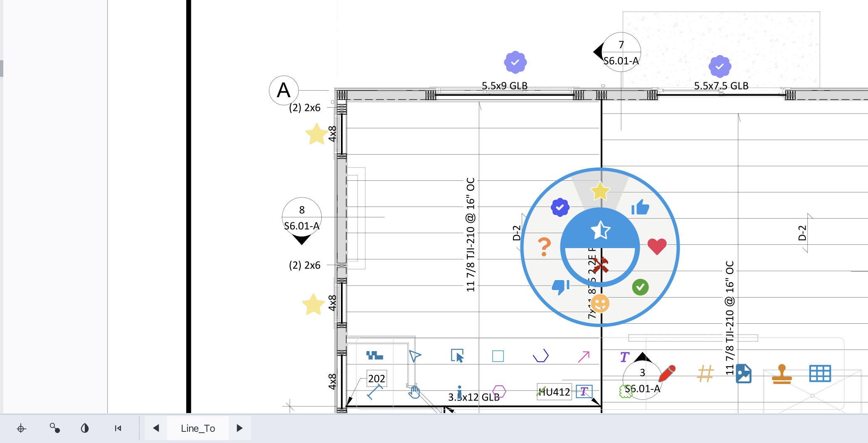Choose the orange question mark symbol
The height and width of the screenshot is (443, 868).
[x=544, y=247]
